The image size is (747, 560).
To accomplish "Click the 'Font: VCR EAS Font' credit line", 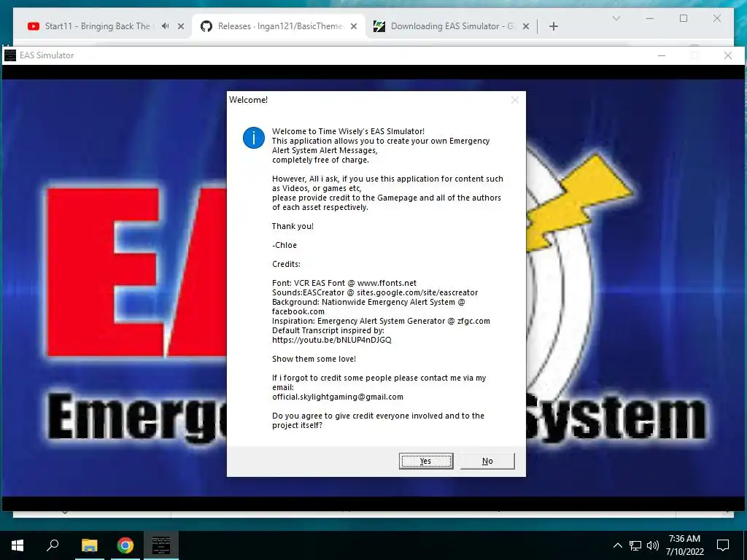I will [x=344, y=283].
